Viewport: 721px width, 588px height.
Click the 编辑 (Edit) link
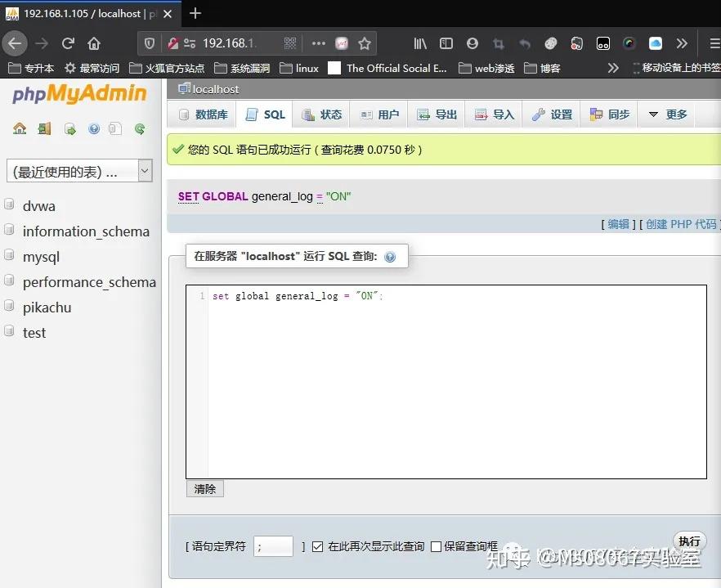pyautogui.click(x=618, y=224)
